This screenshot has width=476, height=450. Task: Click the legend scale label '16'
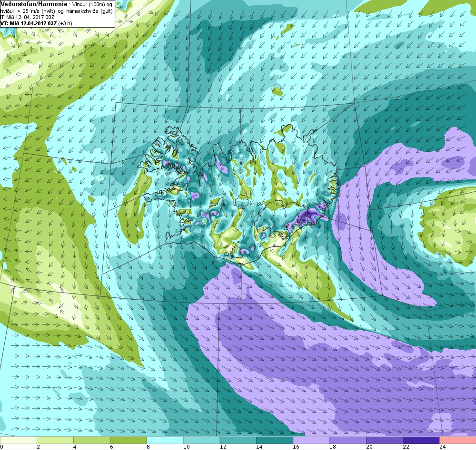(296, 446)
